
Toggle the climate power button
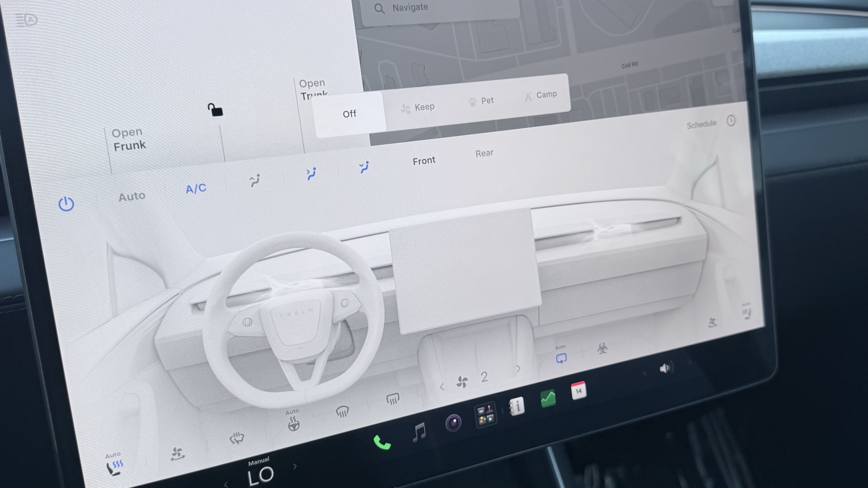[x=66, y=204]
